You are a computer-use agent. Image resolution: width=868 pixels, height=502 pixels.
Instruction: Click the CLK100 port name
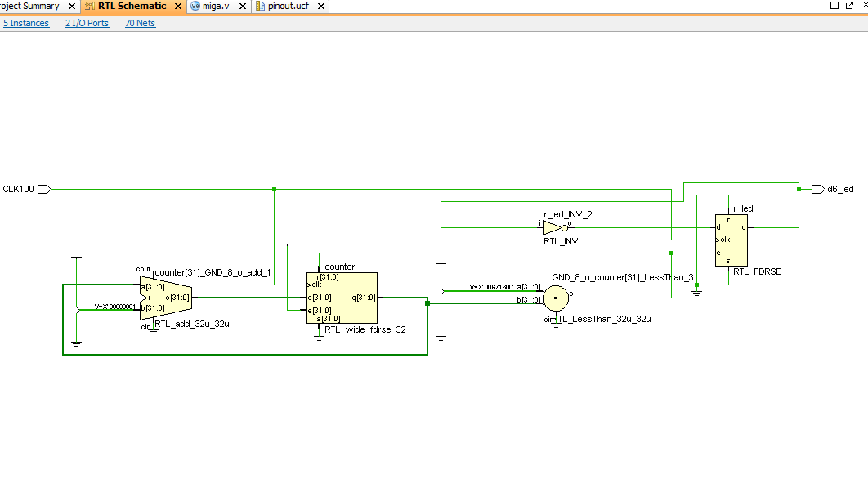coord(18,190)
